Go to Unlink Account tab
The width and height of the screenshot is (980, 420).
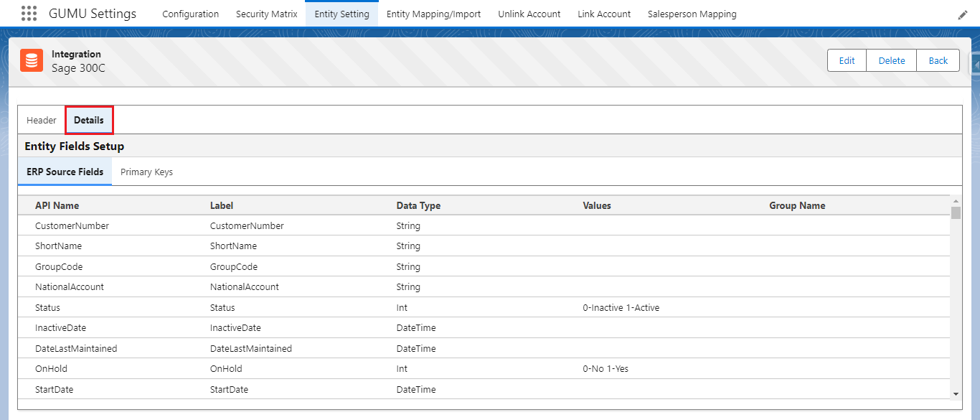(529, 14)
